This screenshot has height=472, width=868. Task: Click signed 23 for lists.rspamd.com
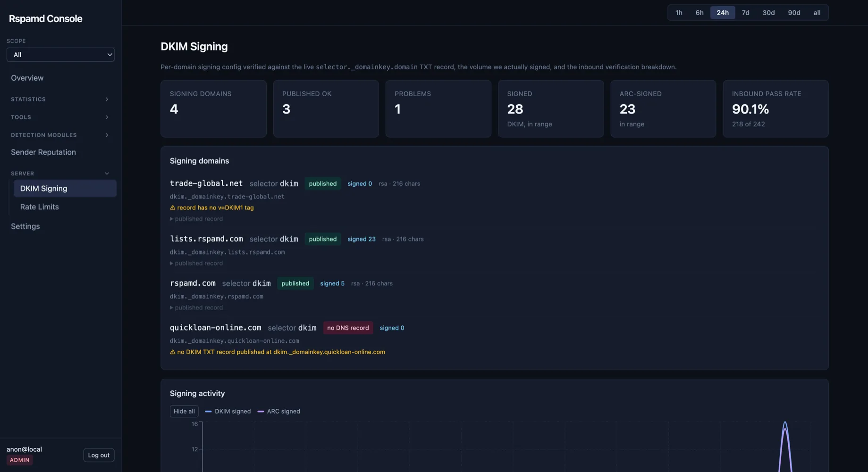[x=362, y=240]
